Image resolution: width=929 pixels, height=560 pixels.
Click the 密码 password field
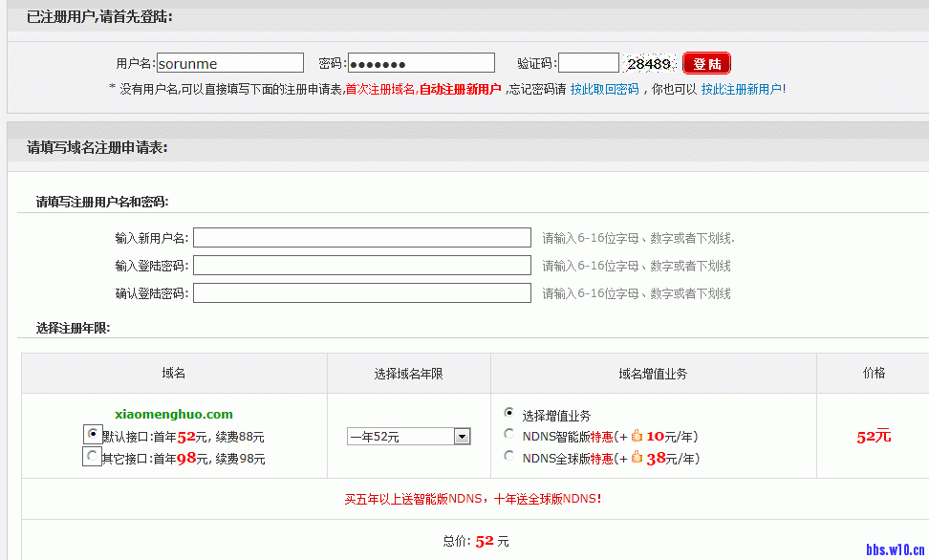click(421, 62)
